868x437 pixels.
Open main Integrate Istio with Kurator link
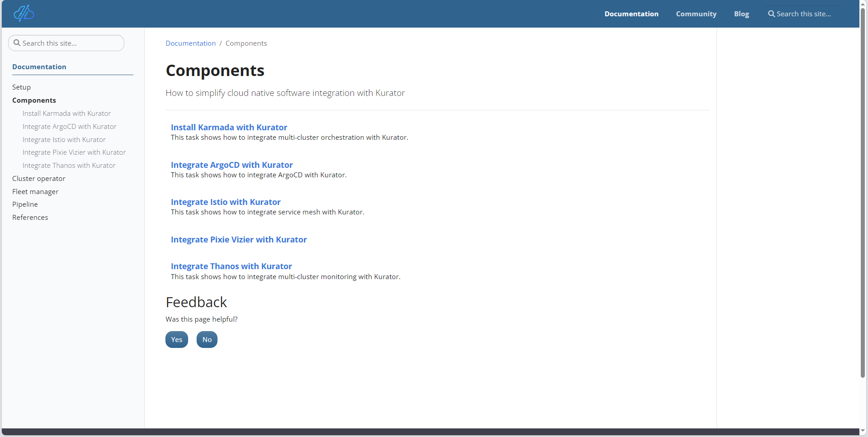(226, 202)
